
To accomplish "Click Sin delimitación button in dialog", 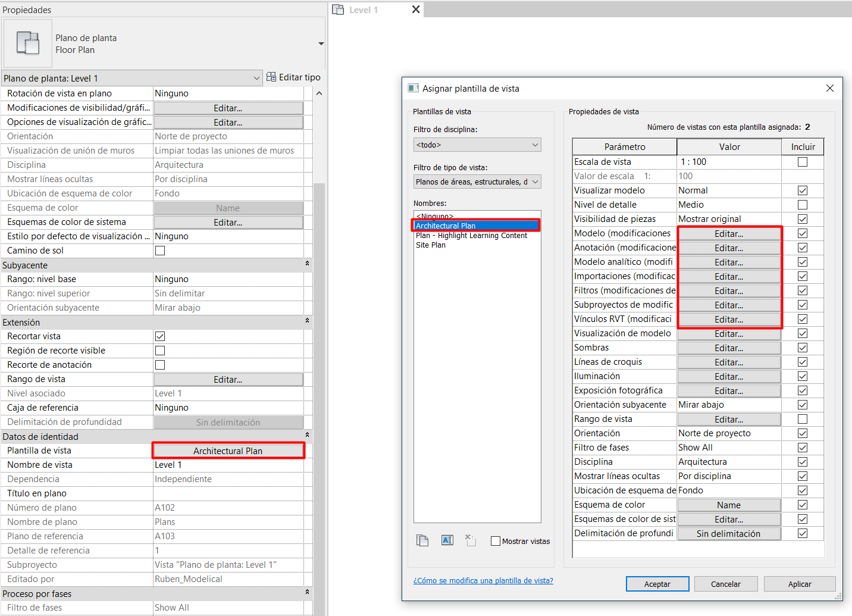I will [x=729, y=533].
